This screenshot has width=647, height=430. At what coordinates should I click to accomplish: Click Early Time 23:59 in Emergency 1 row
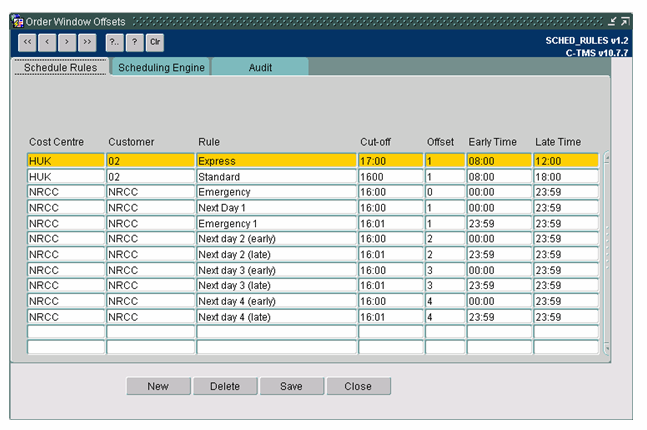click(499, 223)
